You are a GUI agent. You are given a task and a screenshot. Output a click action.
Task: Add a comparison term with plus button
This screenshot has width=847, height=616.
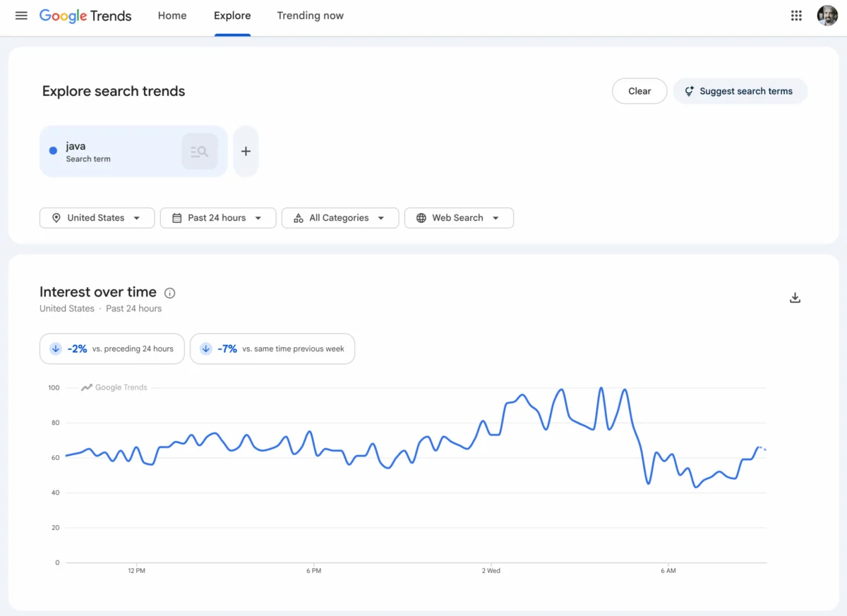tap(246, 151)
